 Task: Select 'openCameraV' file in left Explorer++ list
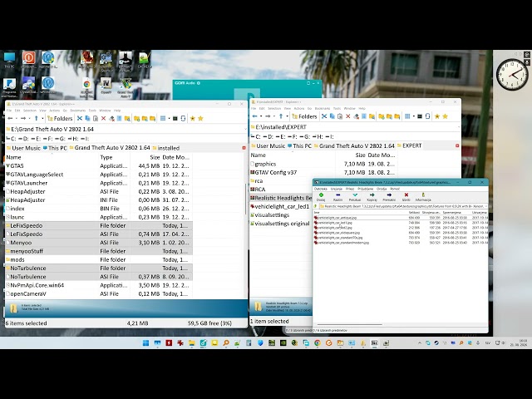click(99, 293)
